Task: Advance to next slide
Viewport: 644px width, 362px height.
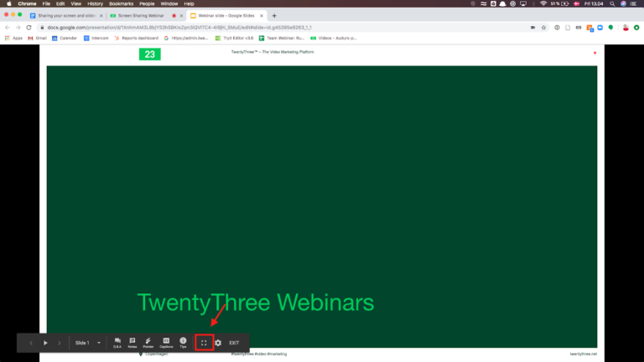Action: [60, 343]
